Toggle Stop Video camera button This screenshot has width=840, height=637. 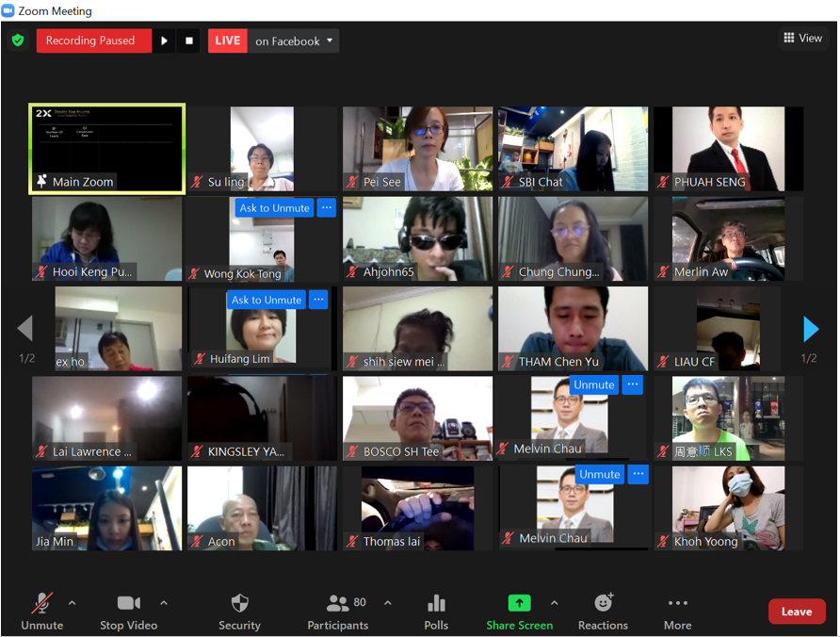click(x=129, y=612)
